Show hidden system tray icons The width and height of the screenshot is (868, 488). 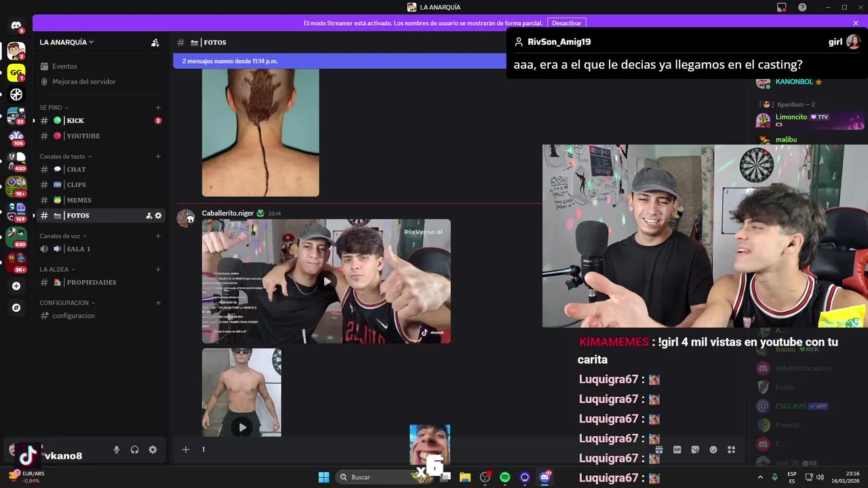click(759, 477)
